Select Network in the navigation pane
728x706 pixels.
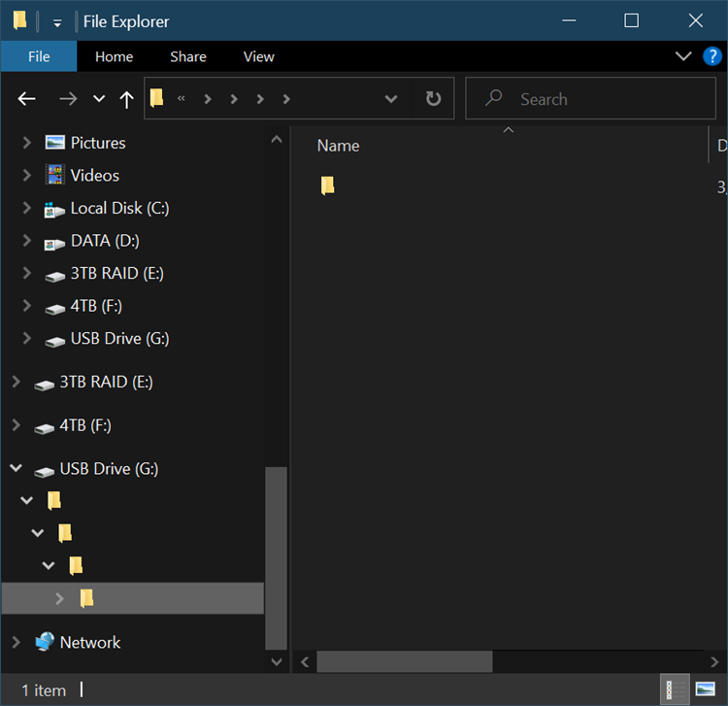coord(90,642)
